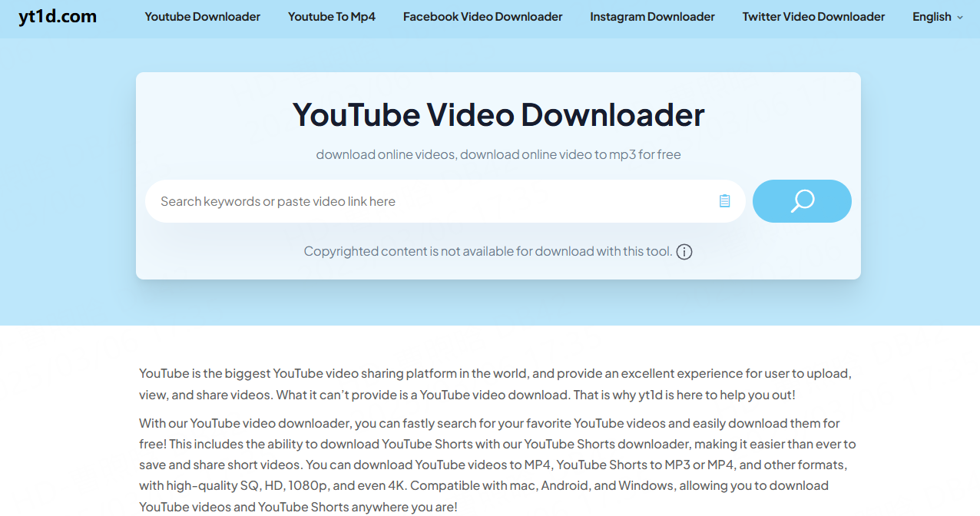
Task: Open the Youtube Downloader menu item
Action: pos(203,17)
